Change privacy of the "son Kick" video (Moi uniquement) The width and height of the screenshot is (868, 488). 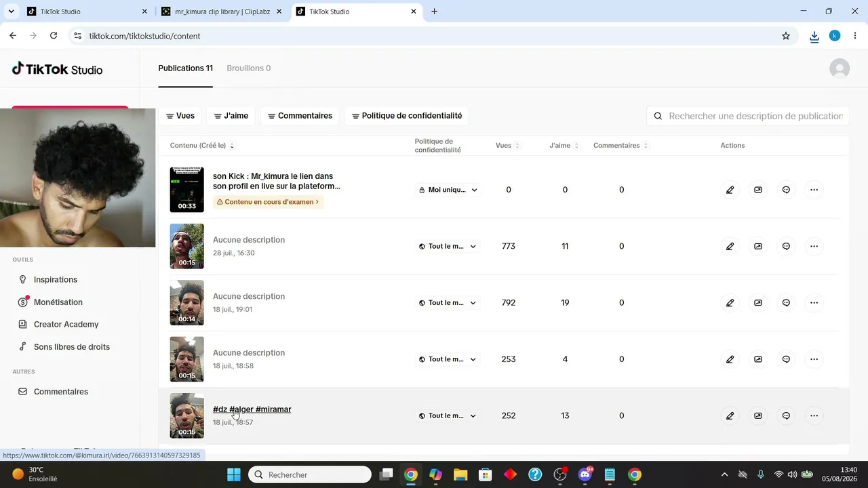448,190
